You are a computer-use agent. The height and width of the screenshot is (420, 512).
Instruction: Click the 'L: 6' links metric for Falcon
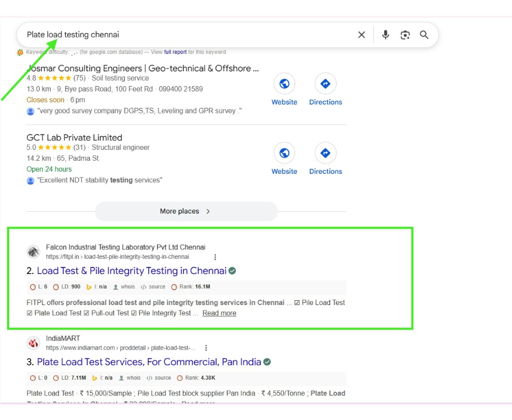tap(39, 287)
